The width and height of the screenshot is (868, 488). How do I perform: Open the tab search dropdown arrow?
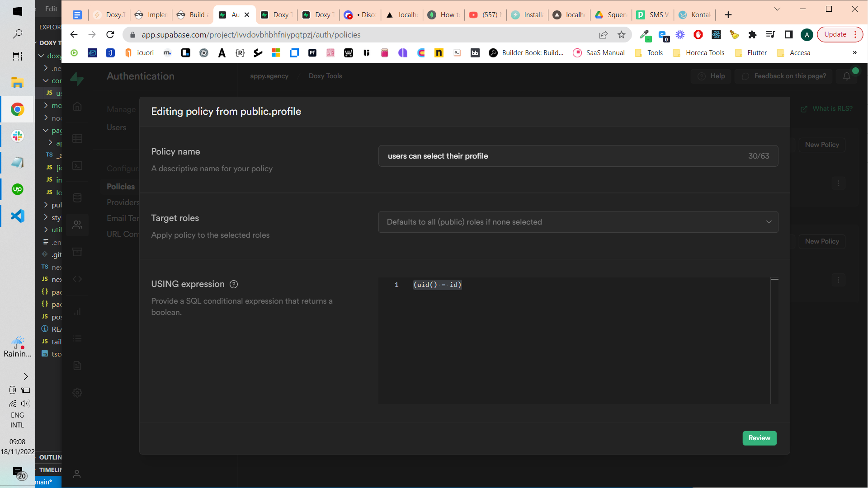point(777,9)
